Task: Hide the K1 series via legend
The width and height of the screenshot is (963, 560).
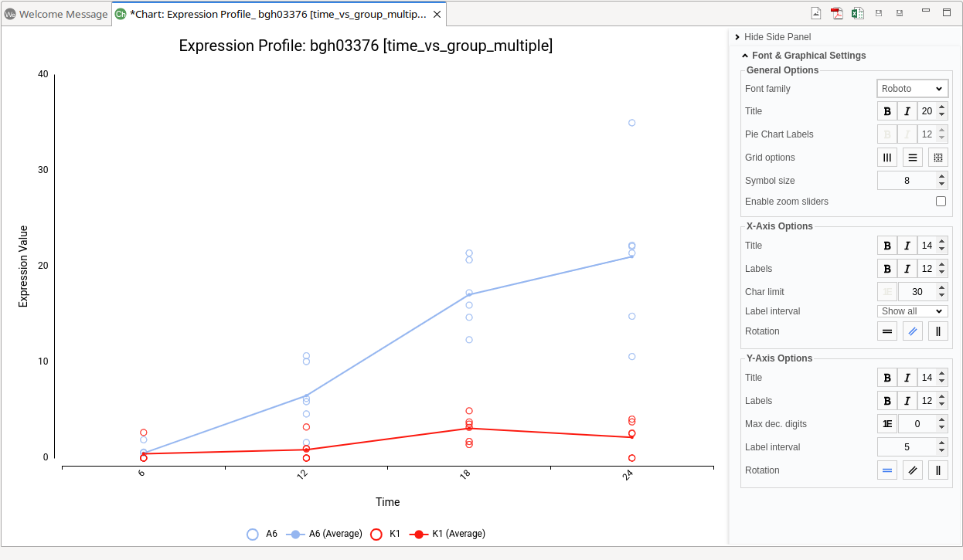Action: click(385, 534)
